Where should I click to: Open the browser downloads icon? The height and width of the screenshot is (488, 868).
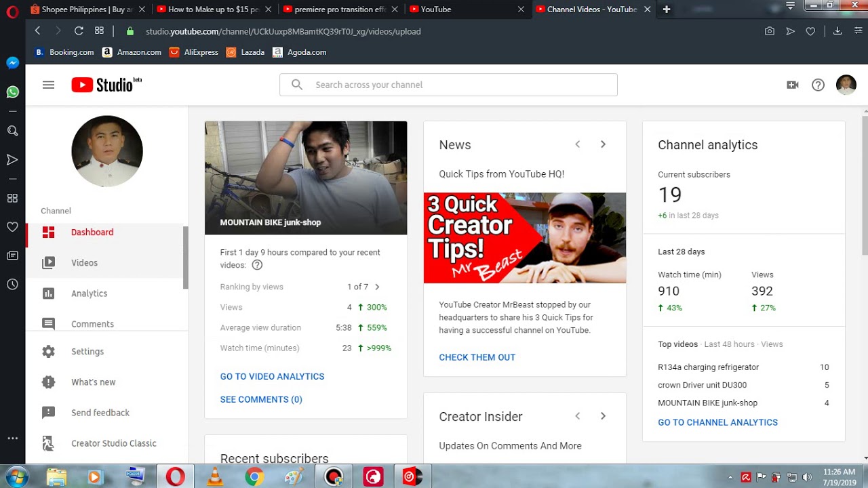(837, 31)
